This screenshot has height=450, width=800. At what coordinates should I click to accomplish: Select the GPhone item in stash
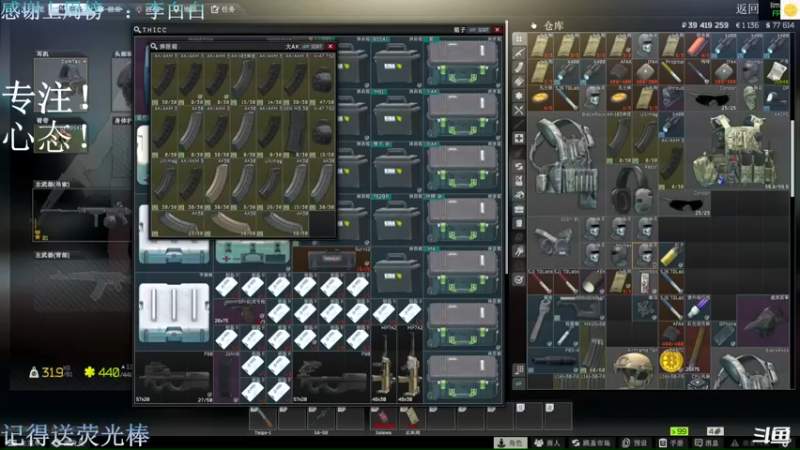point(723,334)
